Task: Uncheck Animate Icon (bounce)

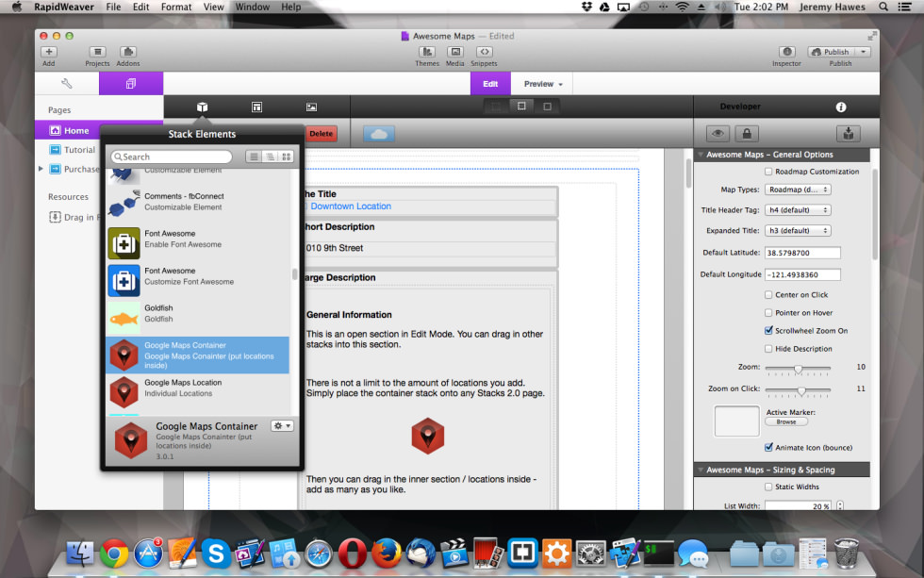Action: tap(768, 447)
